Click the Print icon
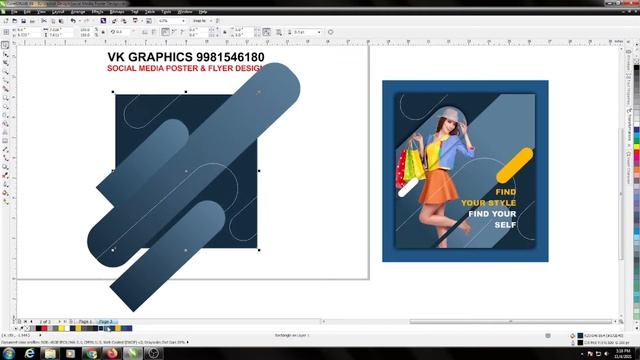 tap(32, 21)
